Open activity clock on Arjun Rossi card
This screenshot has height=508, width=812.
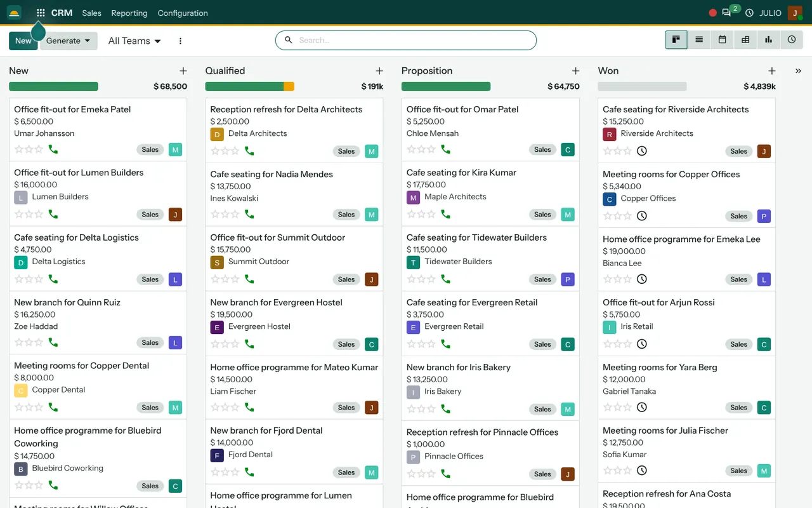click(642, 344)
